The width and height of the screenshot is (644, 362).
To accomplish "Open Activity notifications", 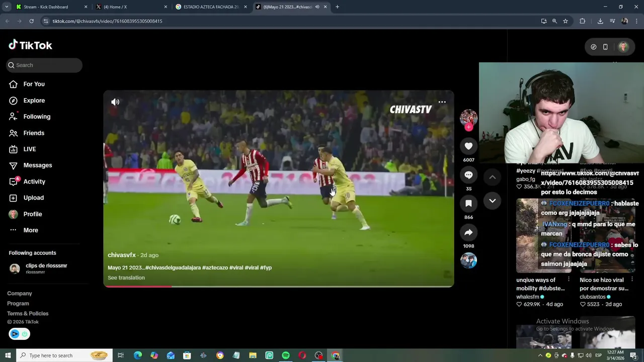I will coord(34,182).
